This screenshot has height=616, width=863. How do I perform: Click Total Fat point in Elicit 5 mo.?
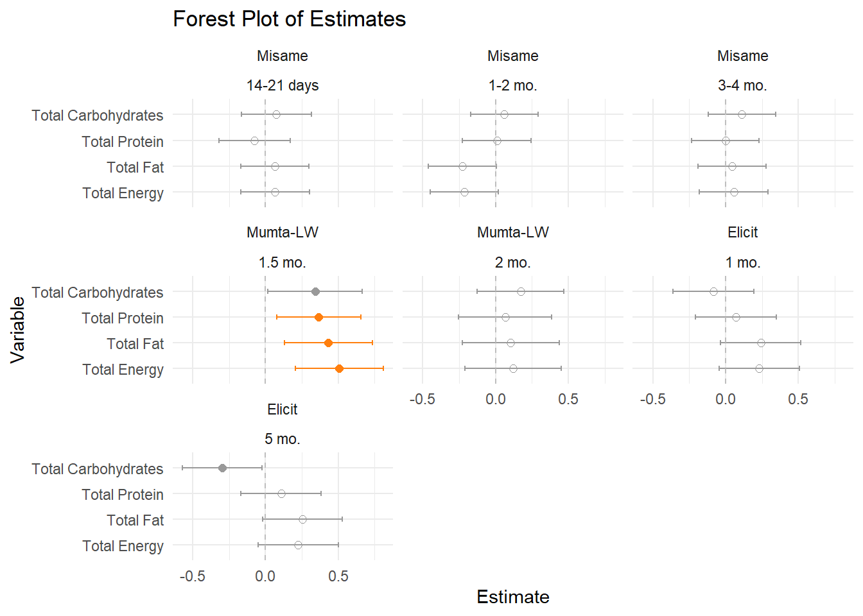[302, 520]
